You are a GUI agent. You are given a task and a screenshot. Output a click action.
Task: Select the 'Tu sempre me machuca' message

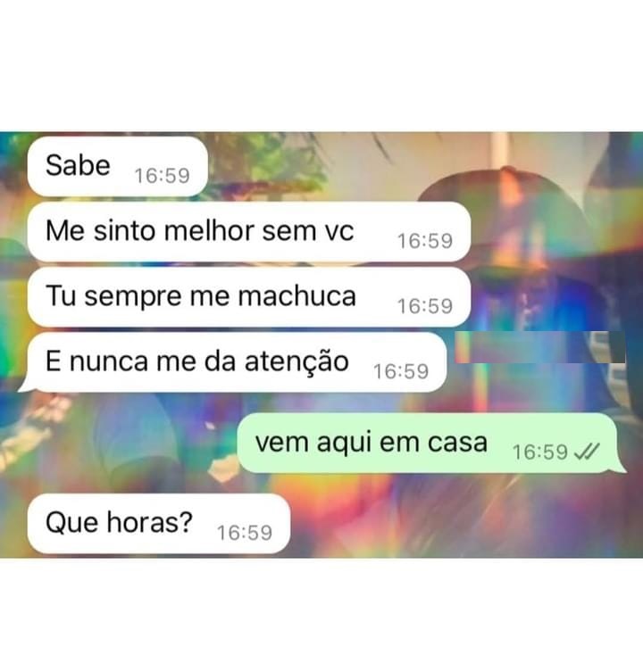pyautogui.click(x=249, y=296)
